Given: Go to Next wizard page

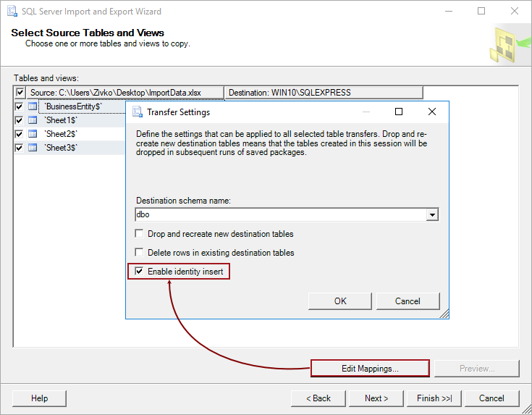Looking at the screenshot, I should [376, 398].
